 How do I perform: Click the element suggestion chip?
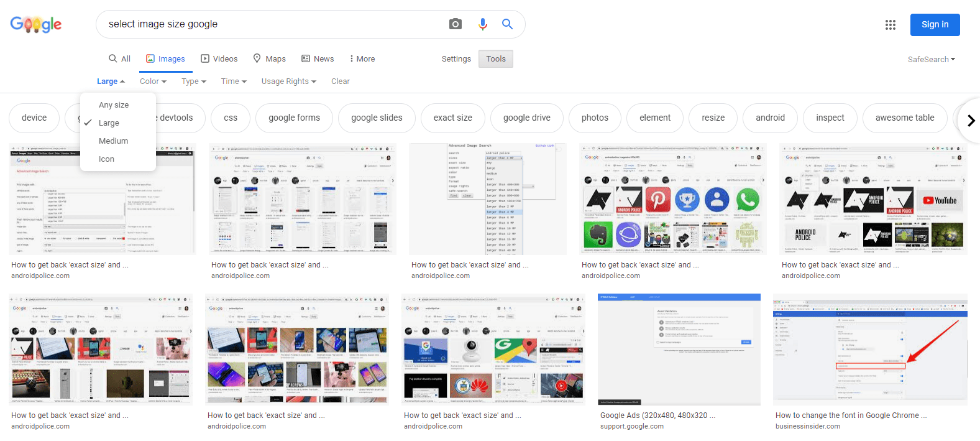pyautogui.click(x=655, y=118)
